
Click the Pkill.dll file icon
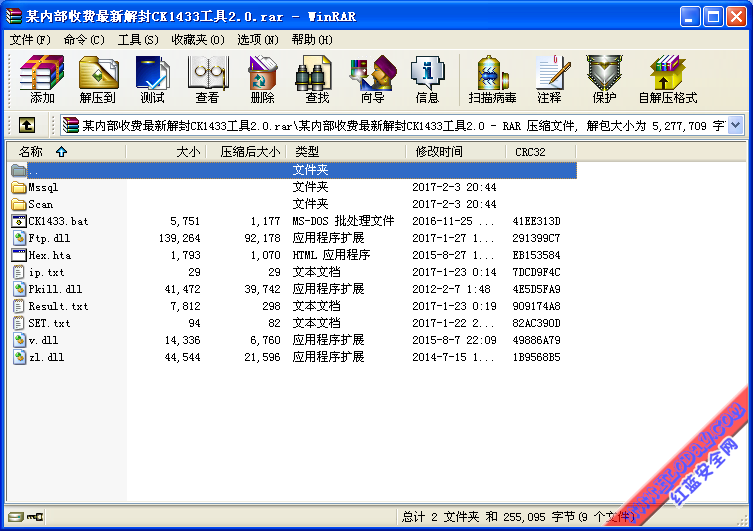(18, 289)
